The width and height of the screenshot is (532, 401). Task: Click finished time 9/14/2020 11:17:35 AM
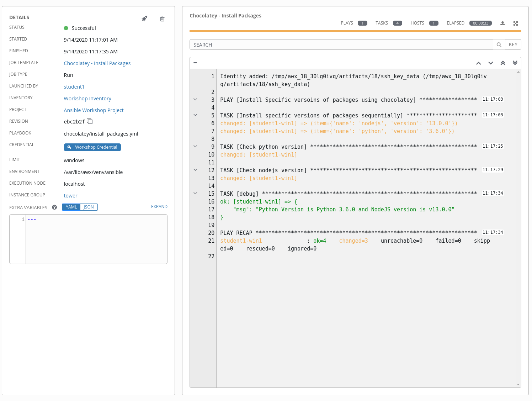(x=91, y=52)
